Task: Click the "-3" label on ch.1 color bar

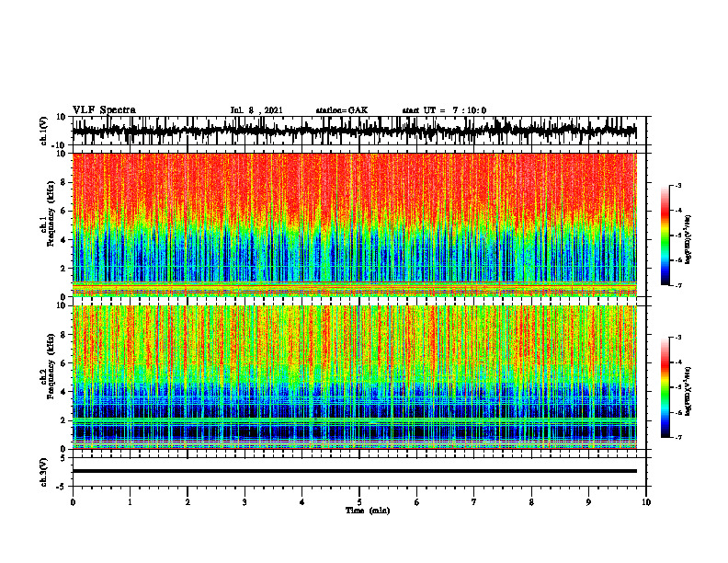Action: tap(678, 185)
